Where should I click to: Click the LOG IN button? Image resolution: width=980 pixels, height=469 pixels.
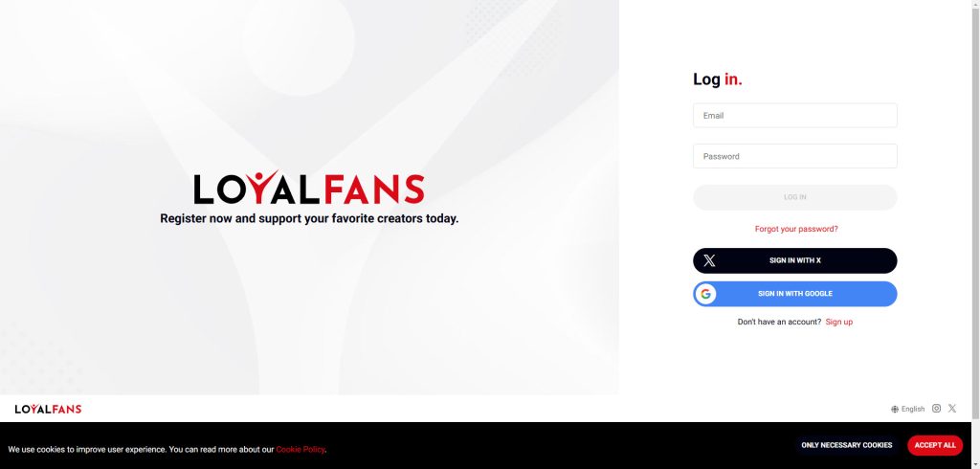tap(795, 197)
